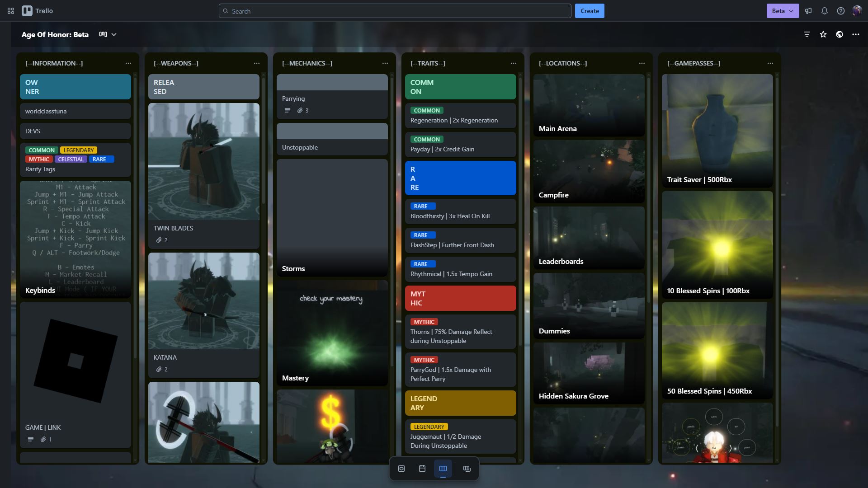The height and width of the screenshot is (488, 868).
Task: Open the DEVS card
Action: pos(75,131)
